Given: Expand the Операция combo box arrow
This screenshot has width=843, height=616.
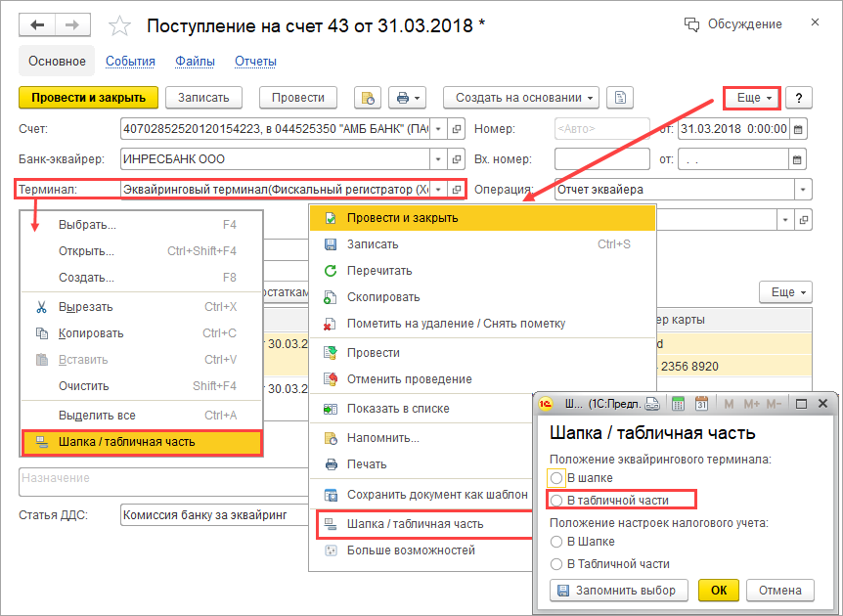Looking at the screenshot, I should [804, 190].
